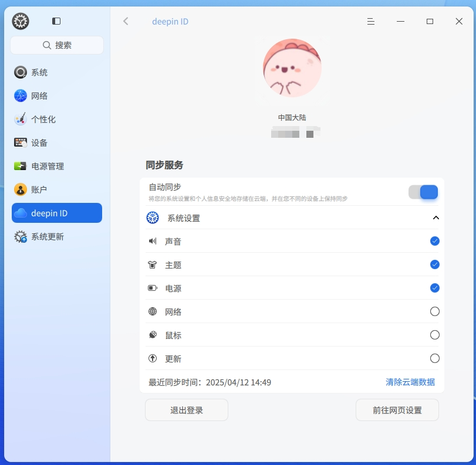Click the user avatar picture
Screen dimensions: 476x465
pos(292,68)
